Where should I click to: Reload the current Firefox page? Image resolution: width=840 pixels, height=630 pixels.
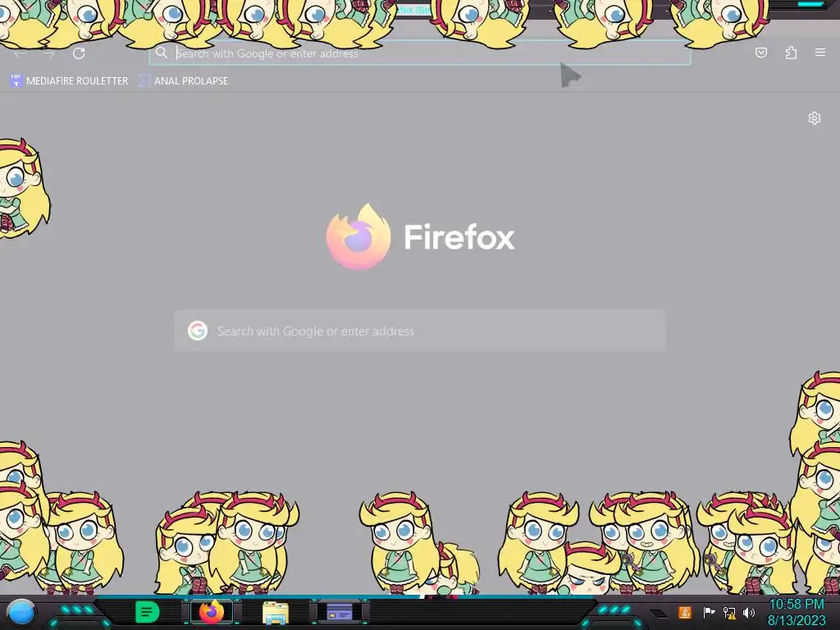coord(79,53)
